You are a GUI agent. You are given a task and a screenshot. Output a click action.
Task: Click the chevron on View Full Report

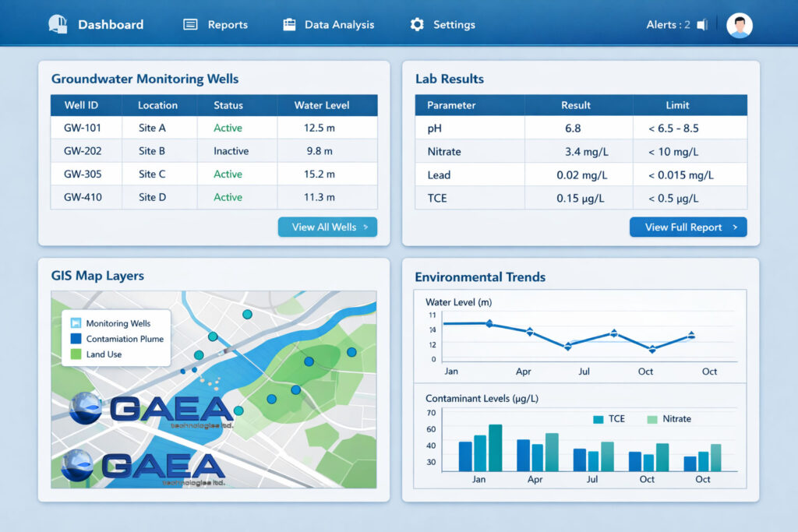point(735,227)
